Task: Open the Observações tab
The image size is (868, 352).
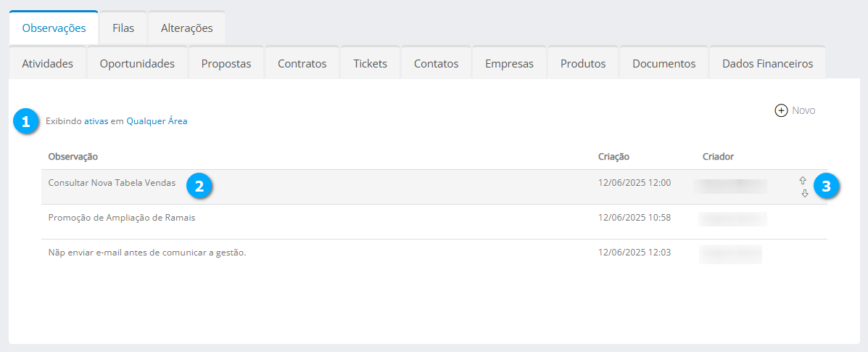Action: pos(54,28)
